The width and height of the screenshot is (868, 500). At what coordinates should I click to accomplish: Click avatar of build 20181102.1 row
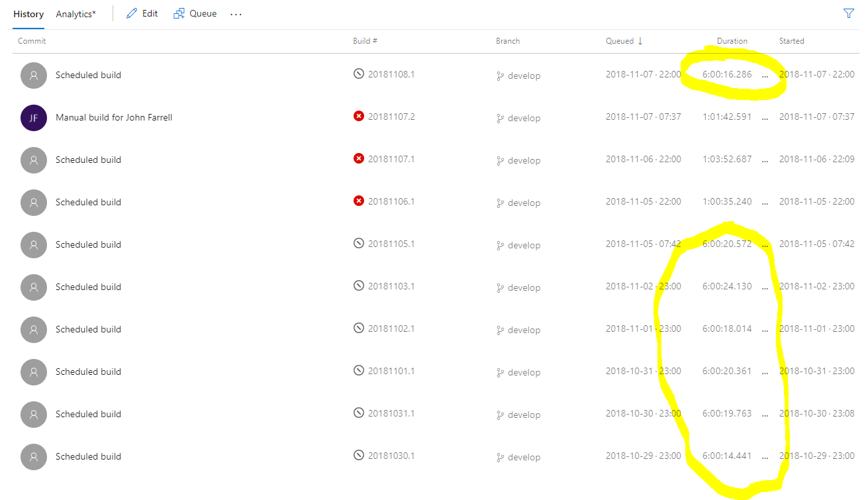tap(34, 330)
